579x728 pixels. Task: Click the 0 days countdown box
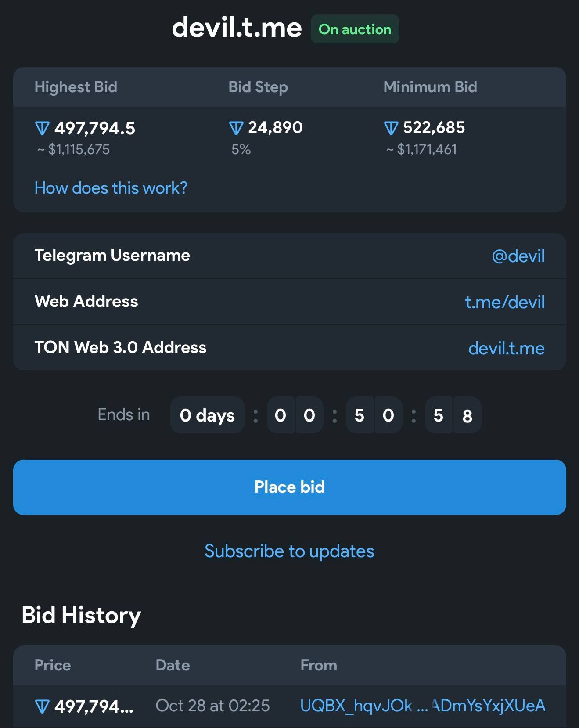[207, 415]
